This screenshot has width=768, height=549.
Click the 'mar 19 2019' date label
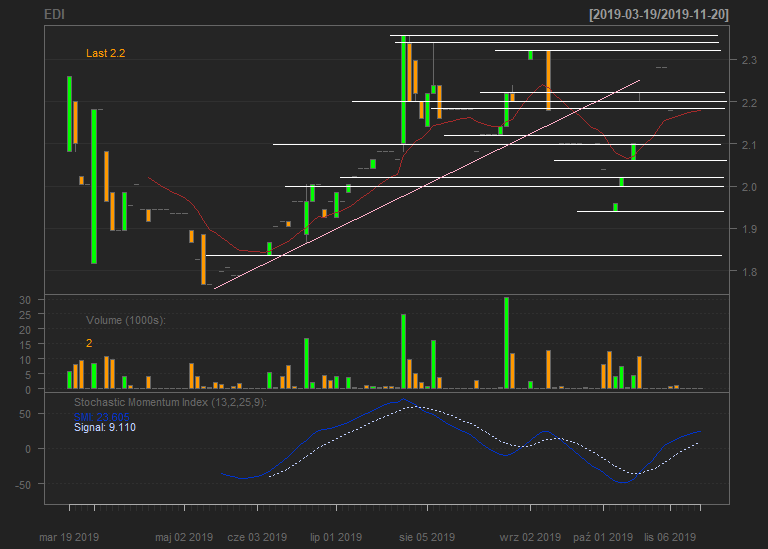click(x=69, y=537)
